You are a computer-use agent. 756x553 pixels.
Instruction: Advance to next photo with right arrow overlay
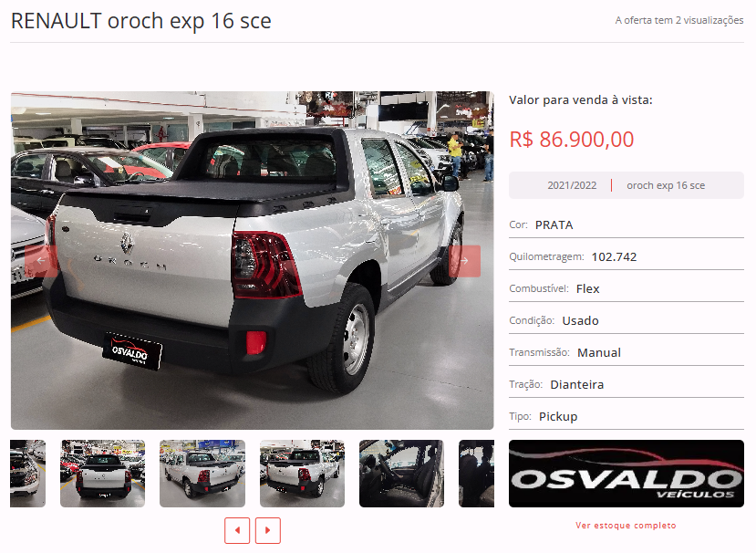coord(464,261)
